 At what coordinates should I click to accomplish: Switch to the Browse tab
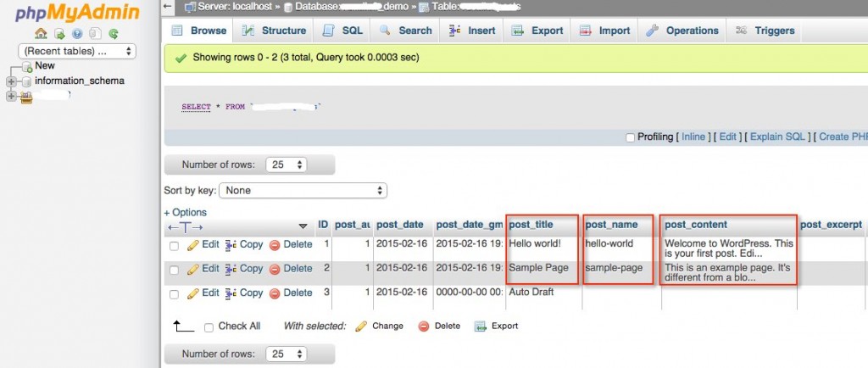tap(198, 31)
